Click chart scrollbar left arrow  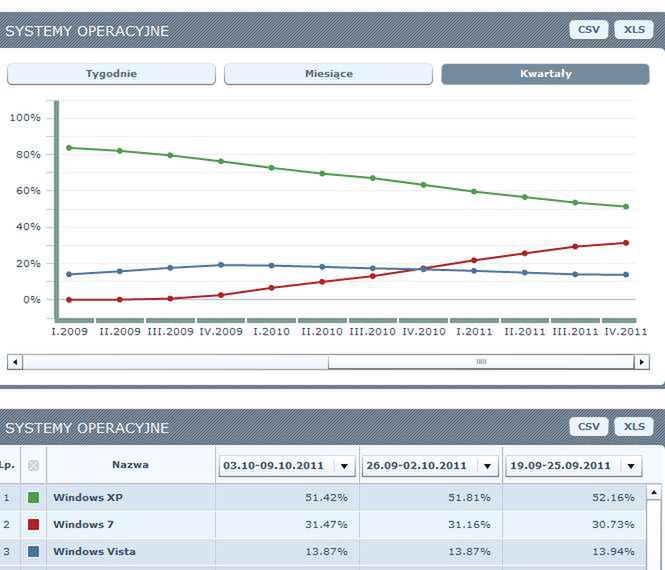[15, 362]
